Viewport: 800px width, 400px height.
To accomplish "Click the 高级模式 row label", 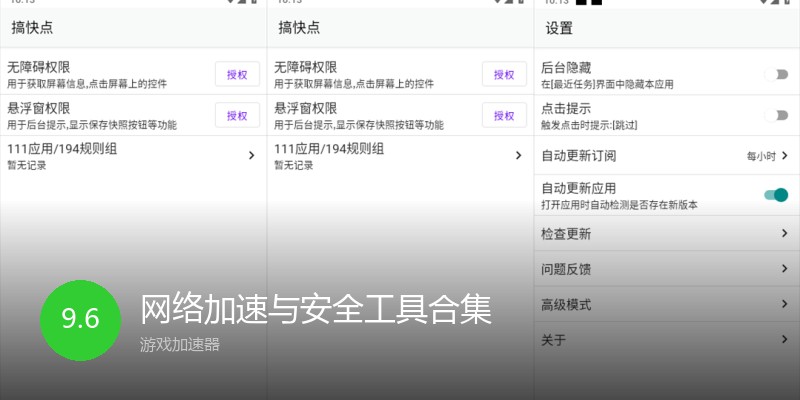I will click(566, 305).
